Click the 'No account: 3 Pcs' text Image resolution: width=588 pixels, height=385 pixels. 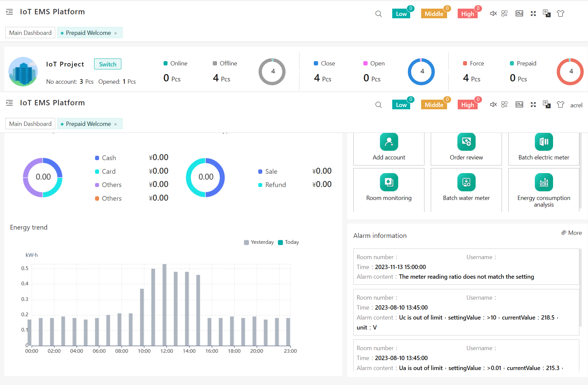pyautogui.click(x=70, y=82)
